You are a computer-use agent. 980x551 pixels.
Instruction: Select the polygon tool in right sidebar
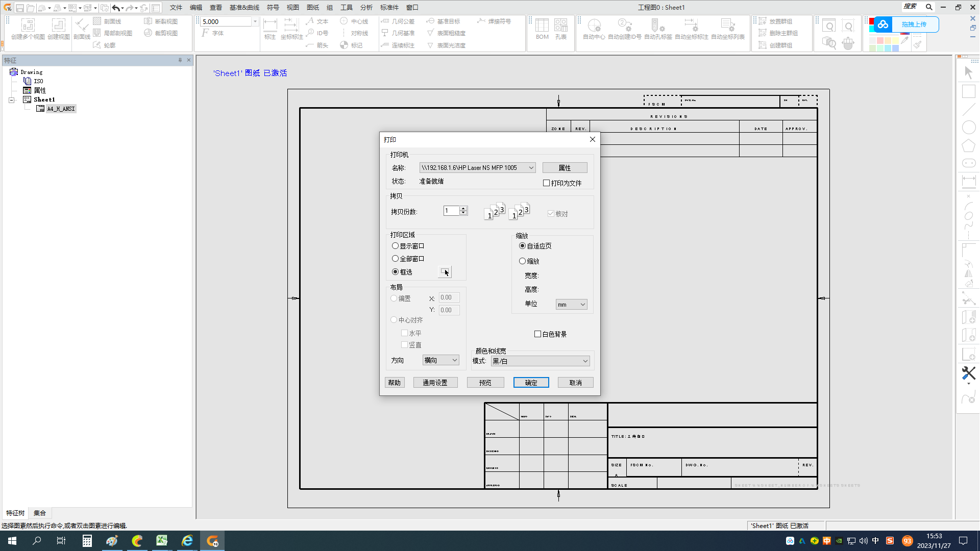click(x=968, y=145)
